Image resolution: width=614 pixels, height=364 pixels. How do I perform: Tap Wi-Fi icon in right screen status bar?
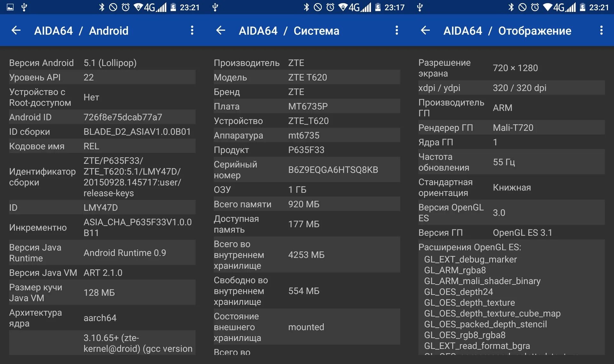[x=547, y=7]
